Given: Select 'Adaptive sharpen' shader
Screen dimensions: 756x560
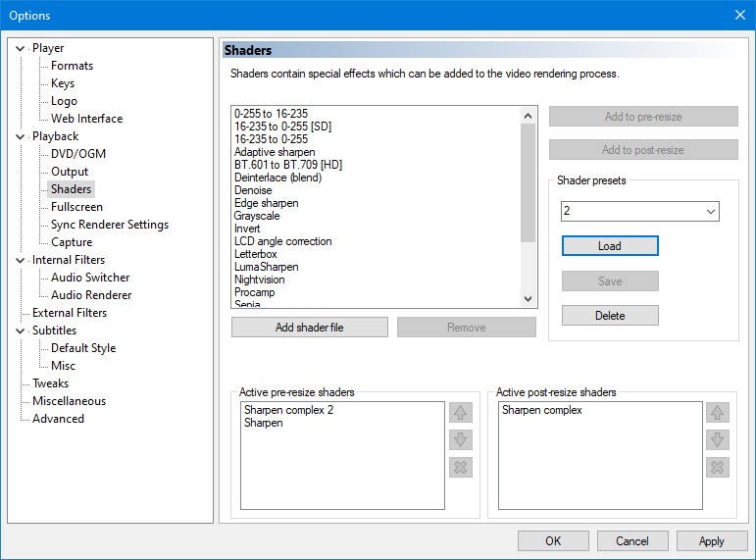Looking at the screenshot, I should pyautogui.click(x=275, y=152).
